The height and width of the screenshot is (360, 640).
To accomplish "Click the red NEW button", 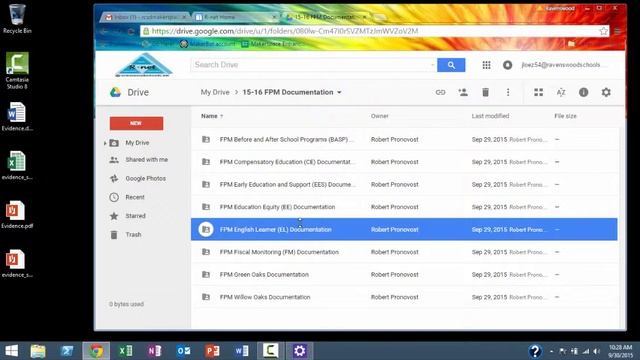I will click(136, 123).
